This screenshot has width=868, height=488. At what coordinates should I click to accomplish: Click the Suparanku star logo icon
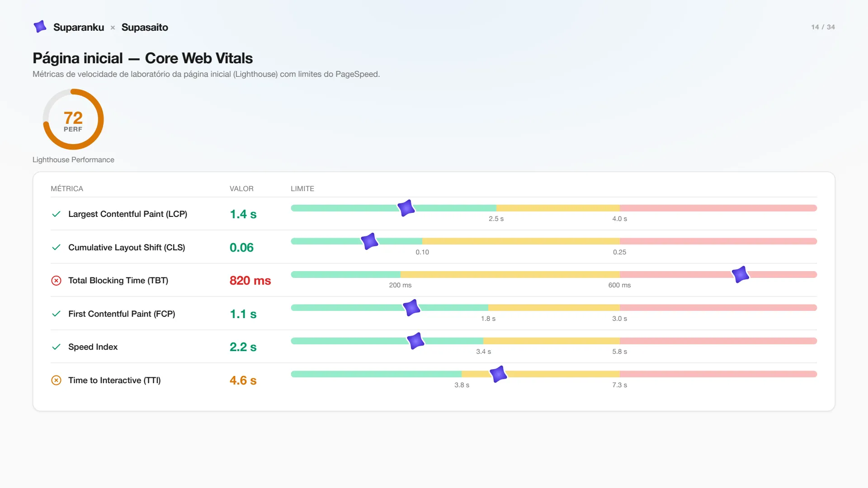(x=40, y=27)
